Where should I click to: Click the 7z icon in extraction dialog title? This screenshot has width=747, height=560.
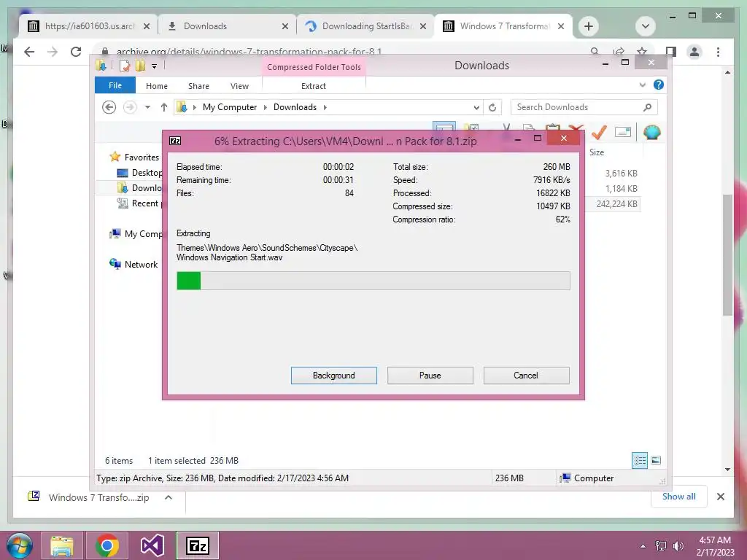tap(175, 141)
